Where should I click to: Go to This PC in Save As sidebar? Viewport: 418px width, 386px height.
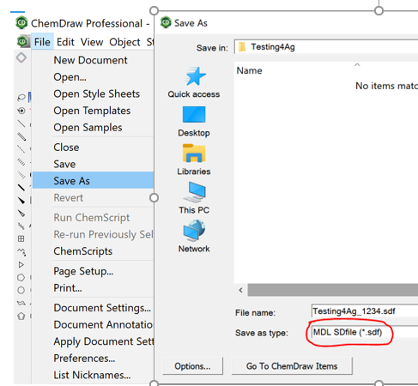pos(194,198)
